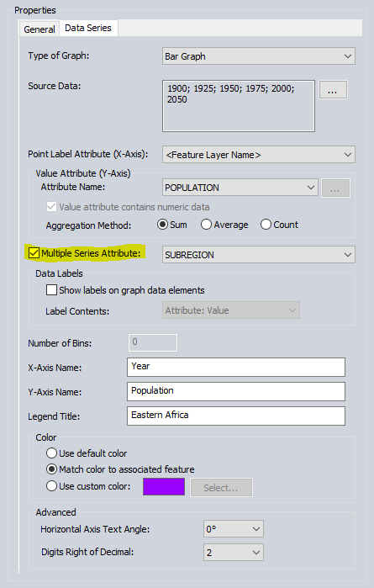This screenshot has height=588, width=374.
Task: Click the Source Data browse button
Action: point(333,90)
